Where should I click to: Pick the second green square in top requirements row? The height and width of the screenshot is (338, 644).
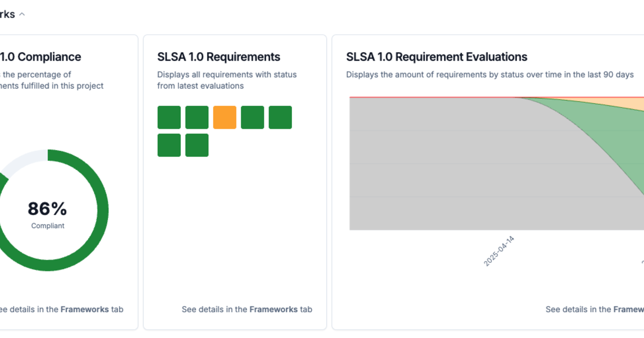[197, 117]
